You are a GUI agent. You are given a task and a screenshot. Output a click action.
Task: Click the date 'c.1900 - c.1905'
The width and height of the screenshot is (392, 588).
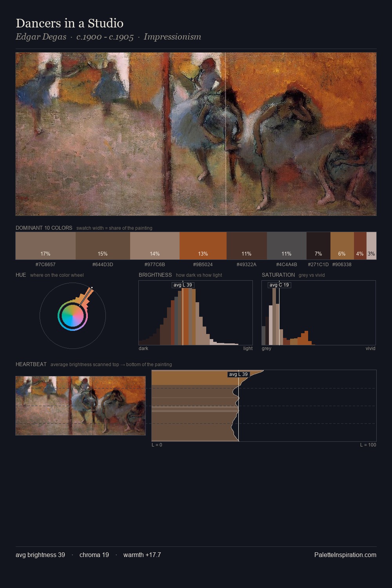click(x=105, y=37)
